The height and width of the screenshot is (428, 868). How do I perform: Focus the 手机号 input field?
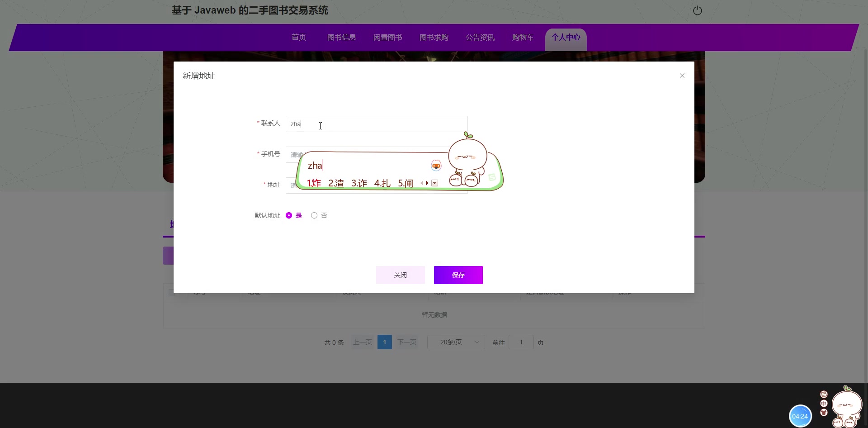(377, 155)
